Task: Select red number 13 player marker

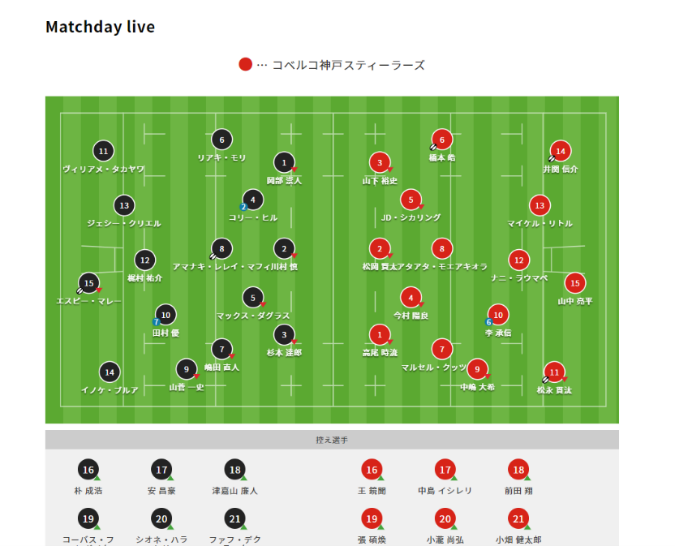Action: click(x=539, y=205)
